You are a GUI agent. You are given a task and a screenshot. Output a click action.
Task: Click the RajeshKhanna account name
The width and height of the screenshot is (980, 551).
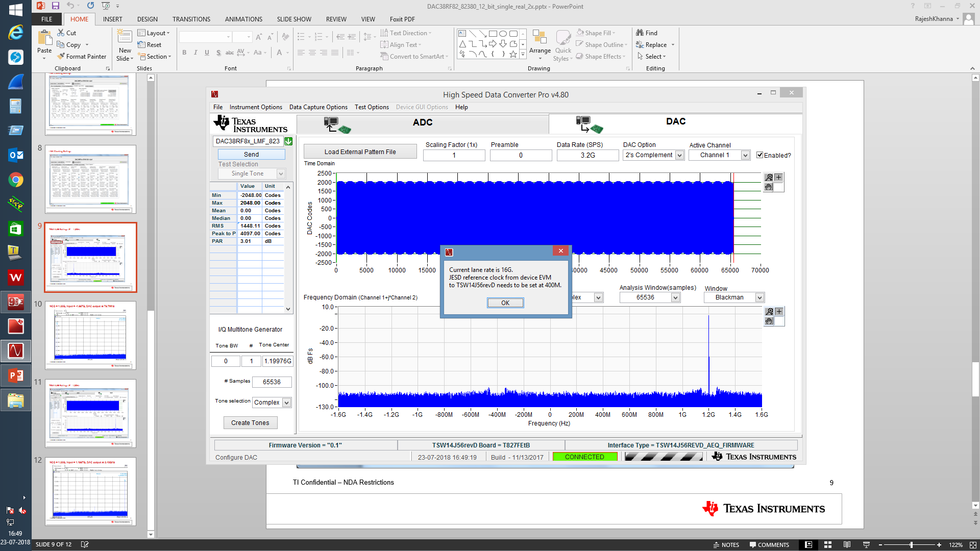pos(934,19)
